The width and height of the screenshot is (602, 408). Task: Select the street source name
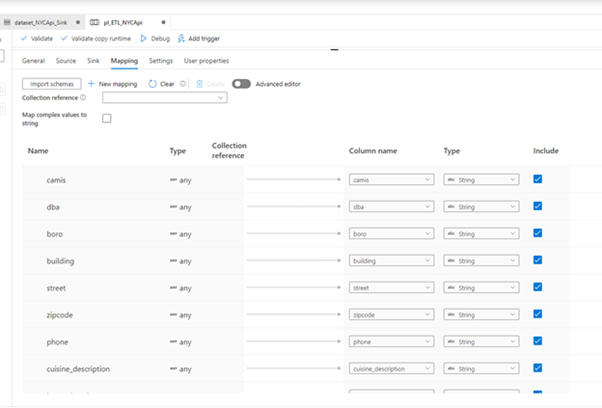(x=56, y=288)
